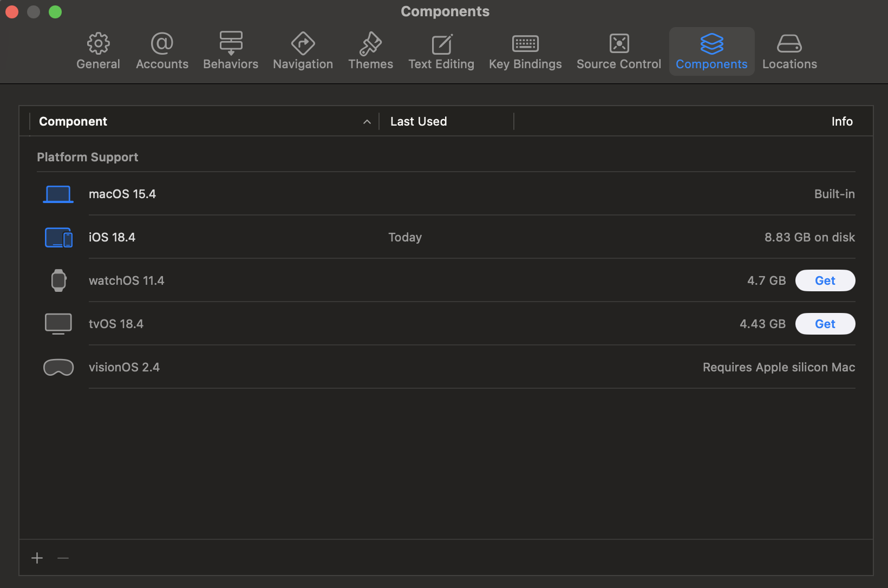Click the tvOS 18.4 display icon
Screen dimensions: 888x588
58,324
